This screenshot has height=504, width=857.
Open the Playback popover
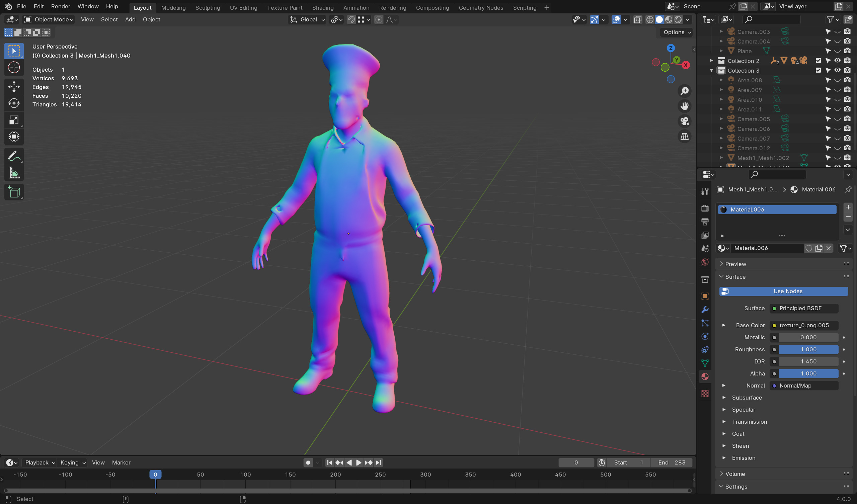pos(40,463)
